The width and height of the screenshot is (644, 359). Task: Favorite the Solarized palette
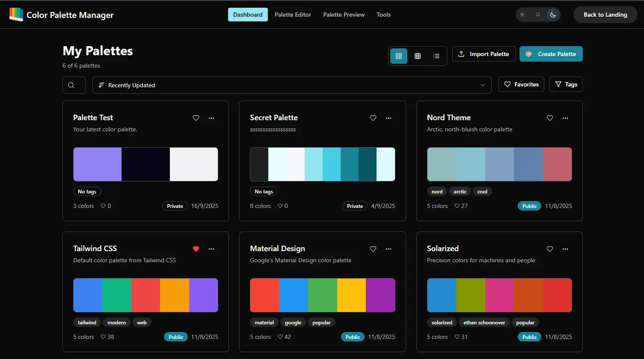point(550,249)
